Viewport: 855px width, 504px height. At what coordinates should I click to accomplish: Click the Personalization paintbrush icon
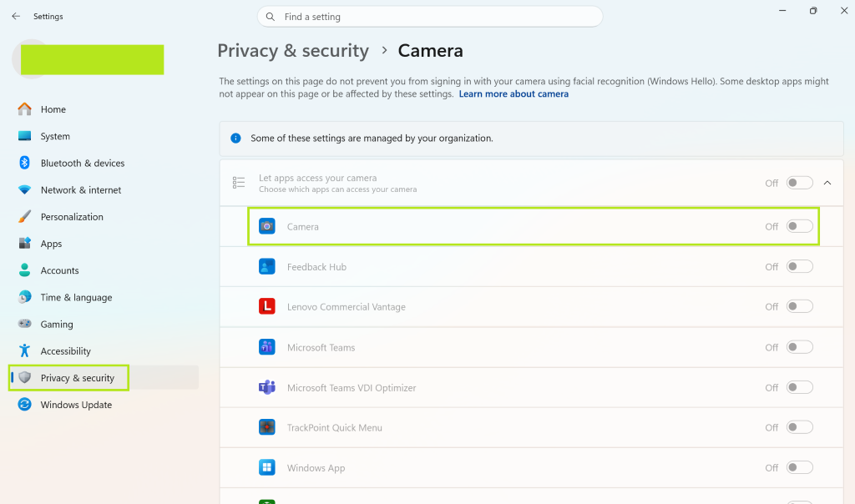click(24, 216)
